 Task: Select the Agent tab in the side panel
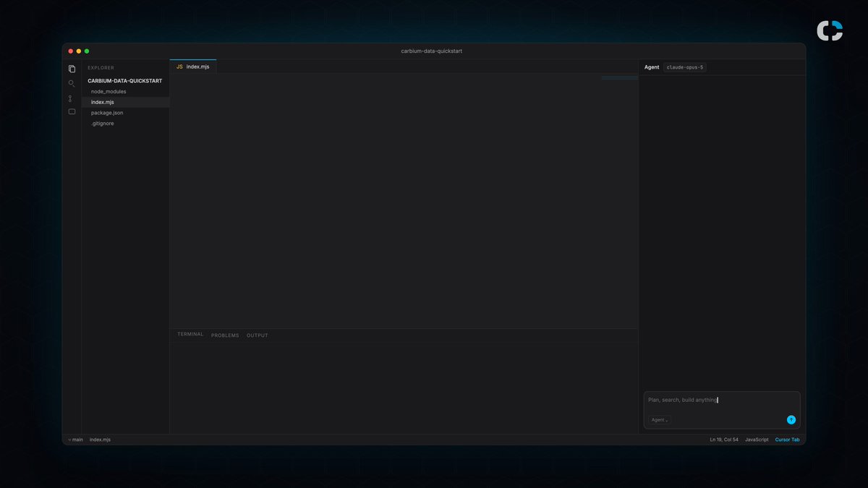tap(652, 67)
